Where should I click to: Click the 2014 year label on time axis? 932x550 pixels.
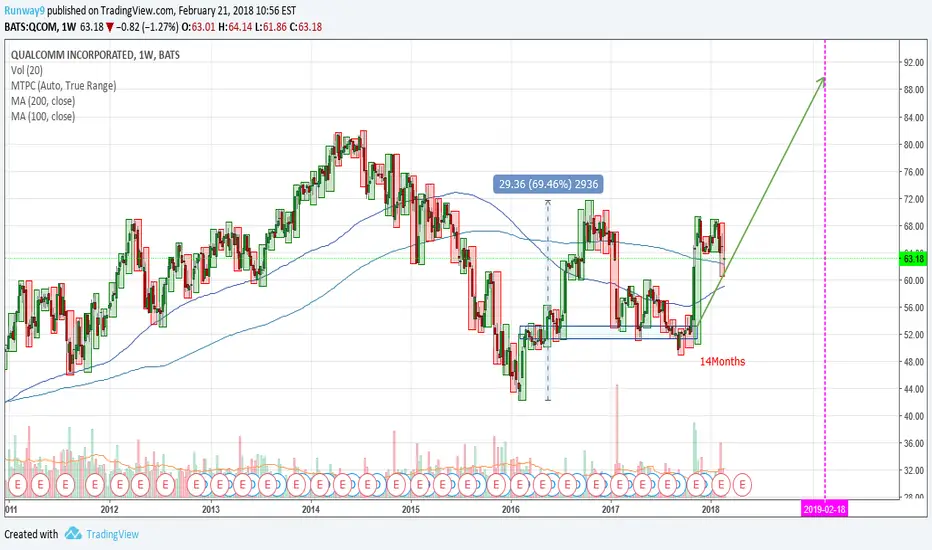[x=311, y=510]
